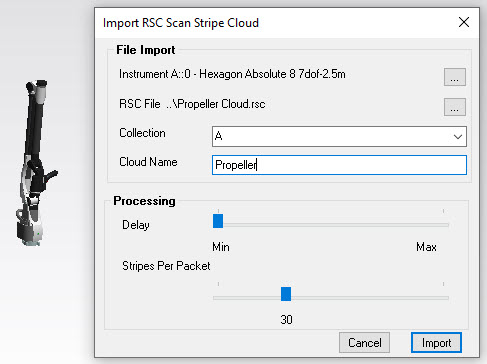Select the Collection combo box showing A

click(339, 136)
